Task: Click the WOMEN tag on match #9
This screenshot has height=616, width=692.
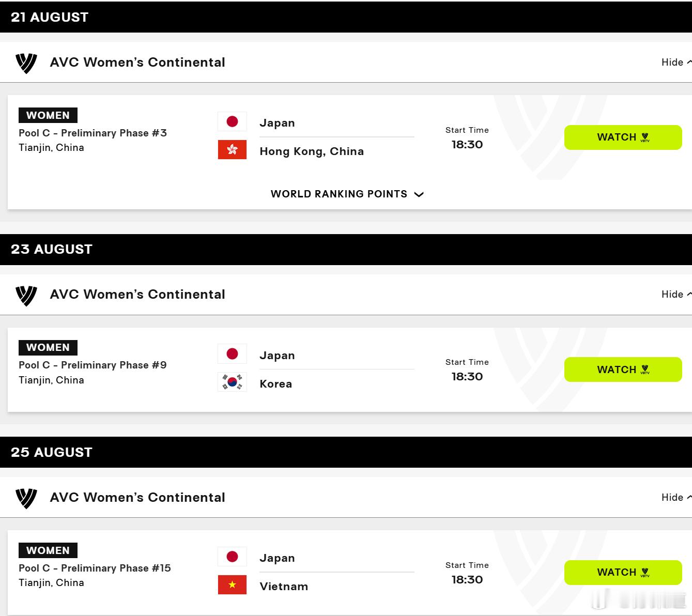Action: tap(48, 347)
